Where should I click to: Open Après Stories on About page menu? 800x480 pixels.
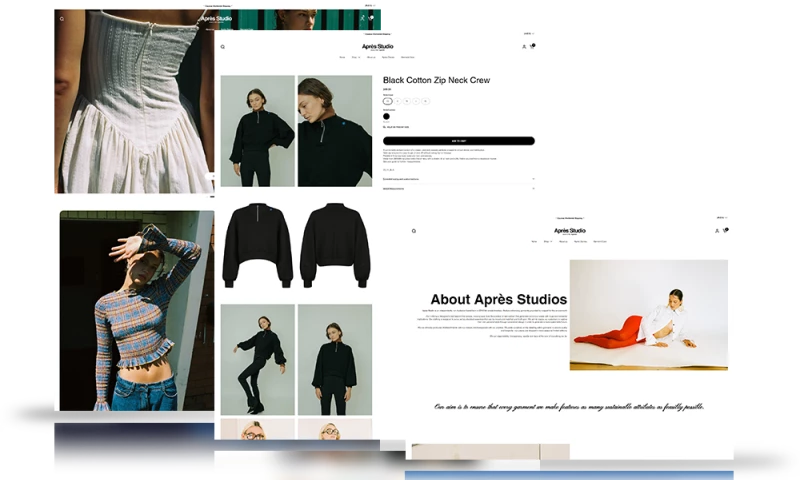coord(581,241)
